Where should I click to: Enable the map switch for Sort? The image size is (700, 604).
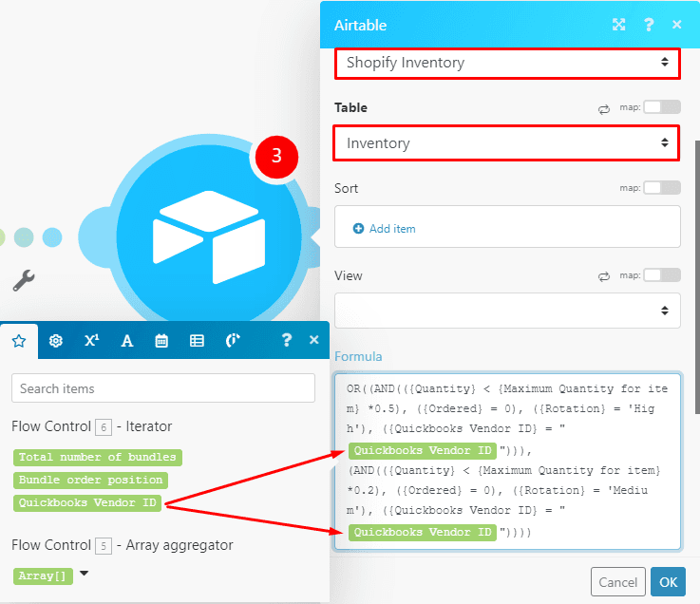[661, 188]
